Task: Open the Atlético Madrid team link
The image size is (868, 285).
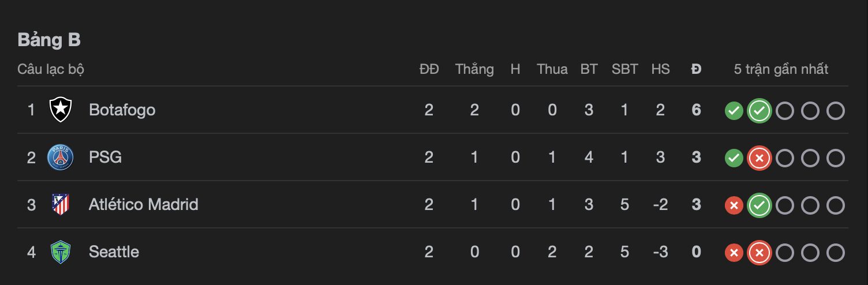Action: click(x=144, y=204)
